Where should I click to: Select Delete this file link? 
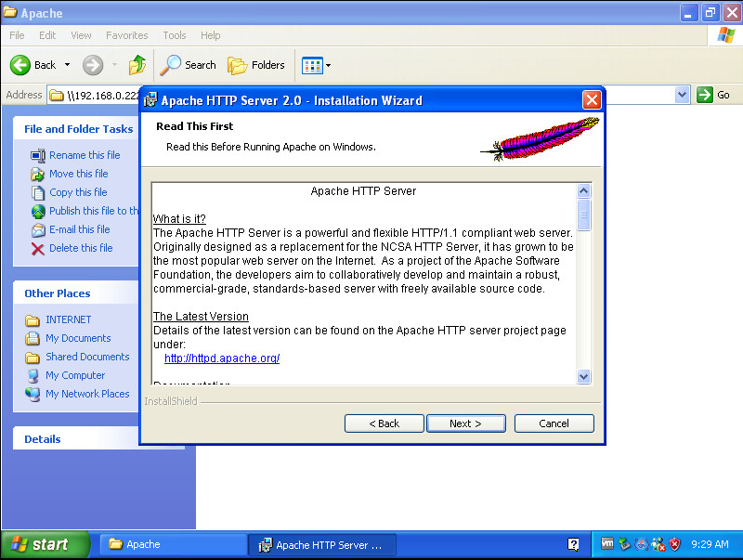pyautogui.click(x=81, y=248)
